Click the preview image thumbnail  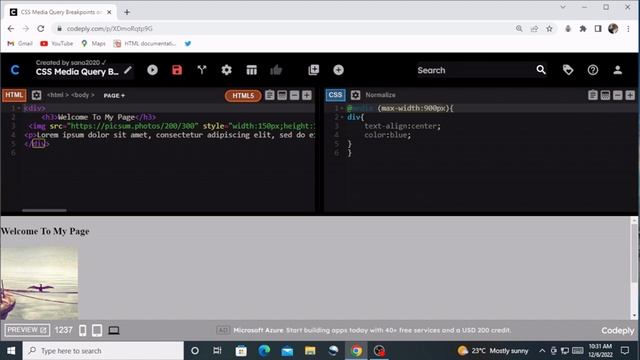pyautogui.click(x=39, y=282)
